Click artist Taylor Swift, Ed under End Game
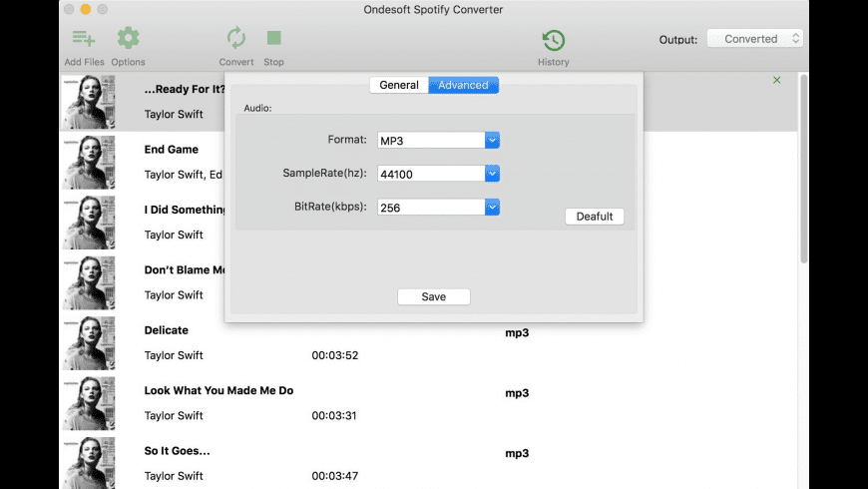The height and width of the screenshot is (489, 868). [184, 175]
